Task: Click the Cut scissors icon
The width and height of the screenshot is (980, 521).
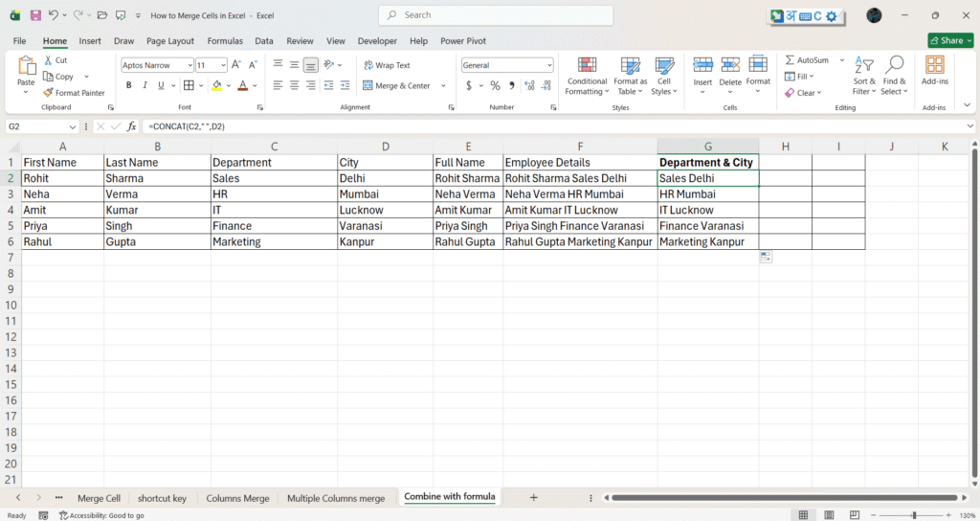Action: 48,60
